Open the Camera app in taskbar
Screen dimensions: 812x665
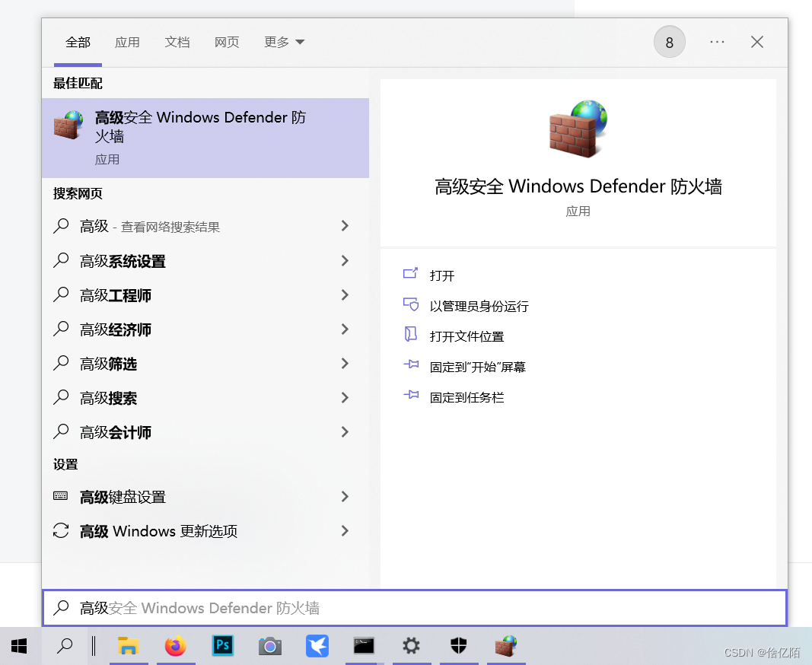pos(270,646)
